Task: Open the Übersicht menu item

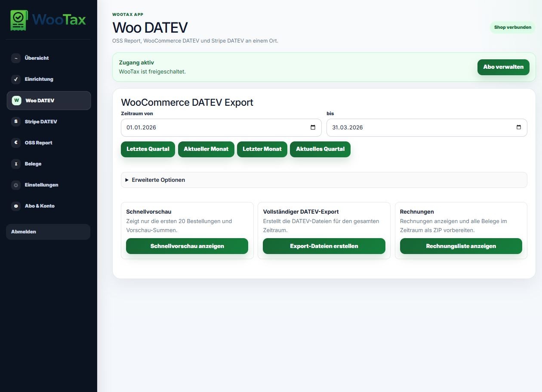Action: pos(48,58)
